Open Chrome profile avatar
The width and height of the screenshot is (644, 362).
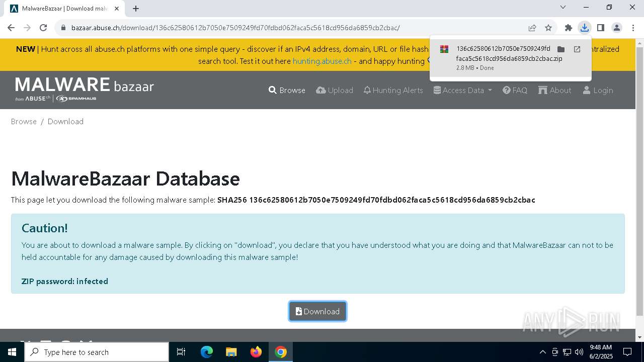[617, 28]
